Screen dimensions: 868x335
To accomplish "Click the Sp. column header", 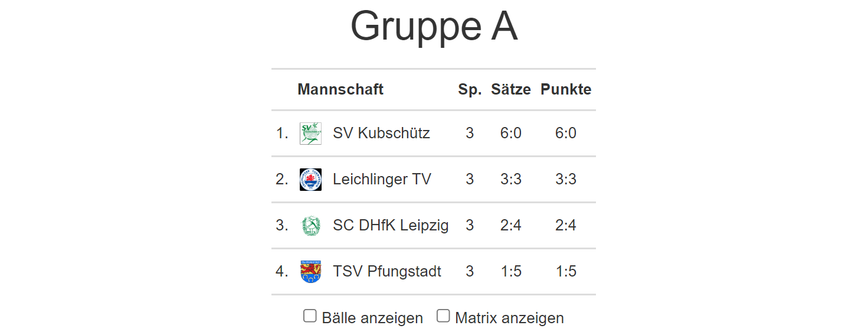I will click(x=470, y=89).
